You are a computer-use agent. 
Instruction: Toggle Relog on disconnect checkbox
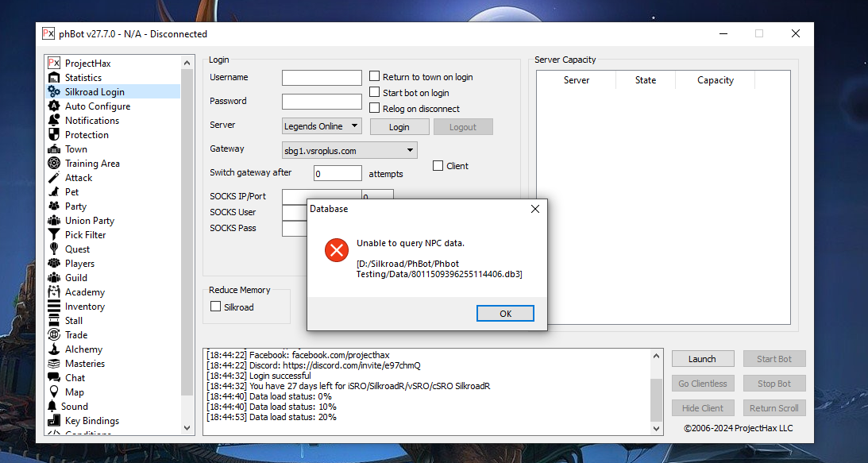pyautogui.click(x=375, y=109)
